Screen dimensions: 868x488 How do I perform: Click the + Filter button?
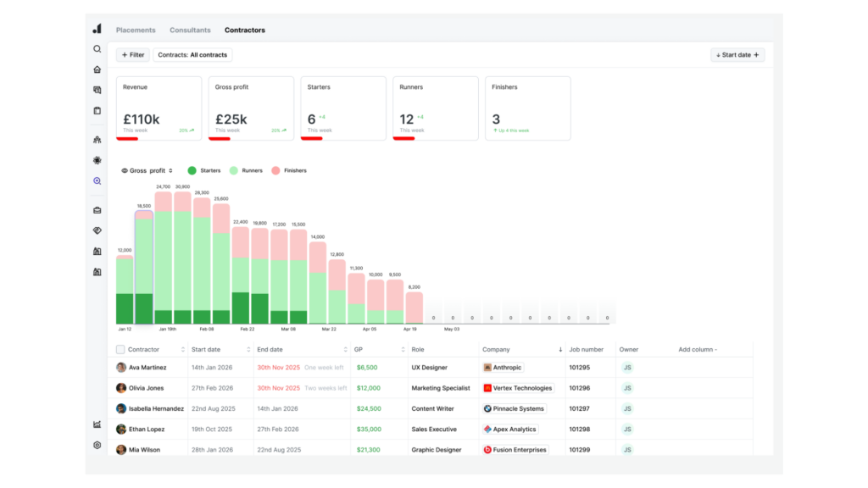tap(133, 55)
